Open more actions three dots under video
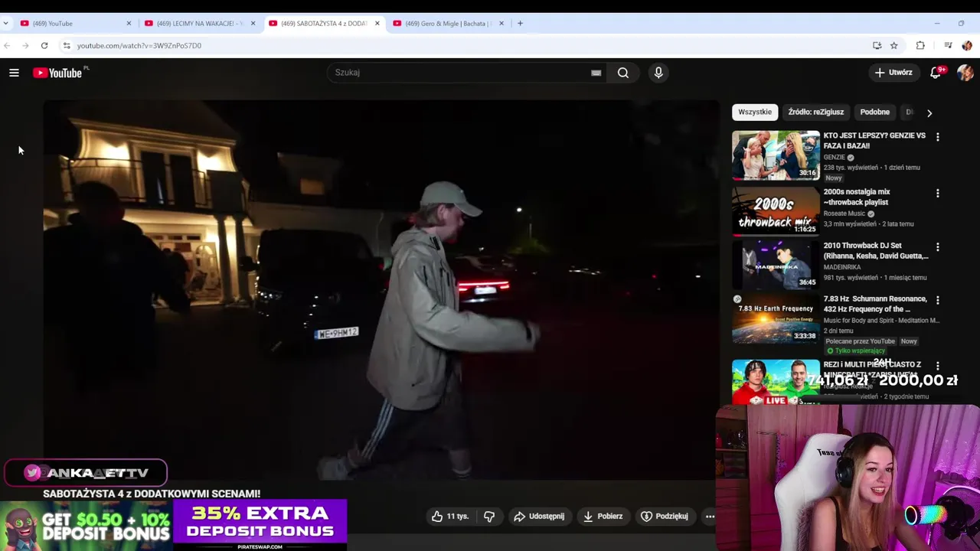The width and height of the screenshot is (980, 551). point(710,517)
